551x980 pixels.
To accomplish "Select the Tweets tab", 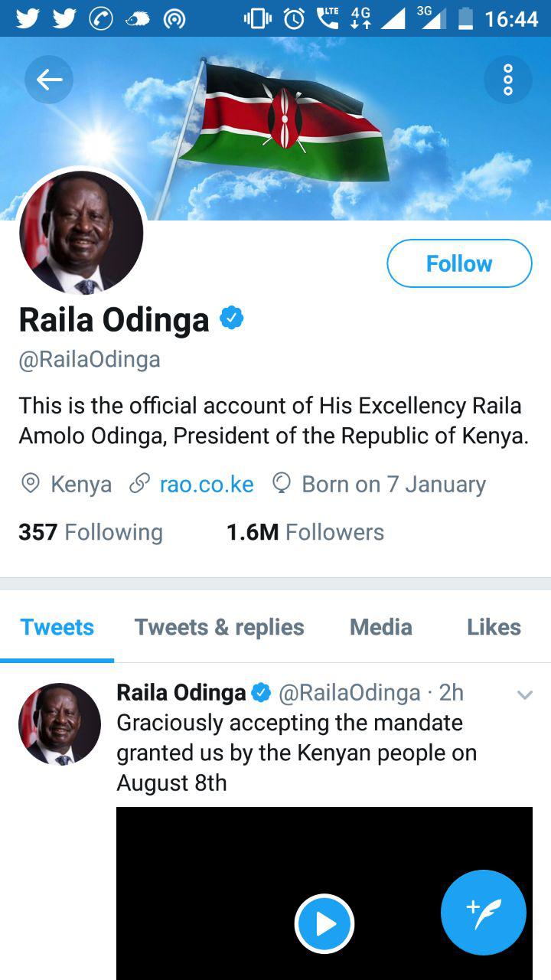I will [57, 627].
